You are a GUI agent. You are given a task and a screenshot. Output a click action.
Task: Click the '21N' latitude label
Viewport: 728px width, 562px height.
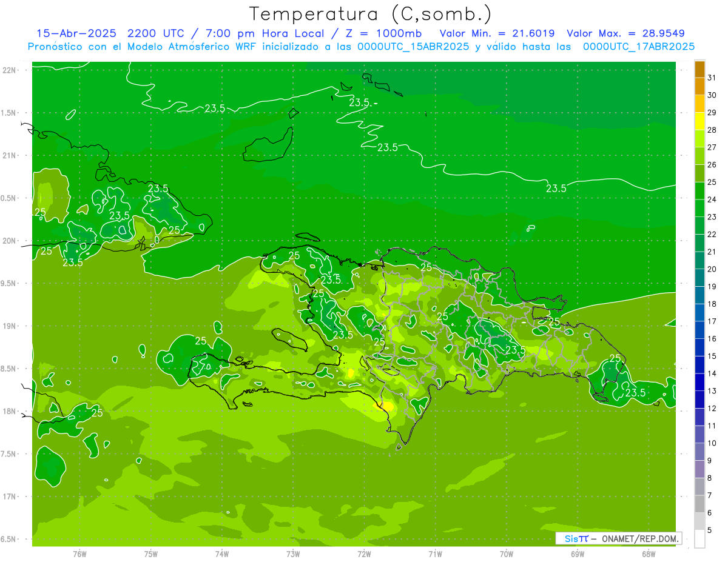point(8,155)
